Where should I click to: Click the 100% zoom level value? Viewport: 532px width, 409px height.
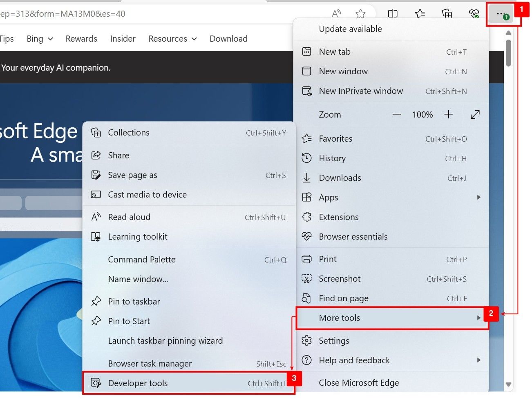422,115
